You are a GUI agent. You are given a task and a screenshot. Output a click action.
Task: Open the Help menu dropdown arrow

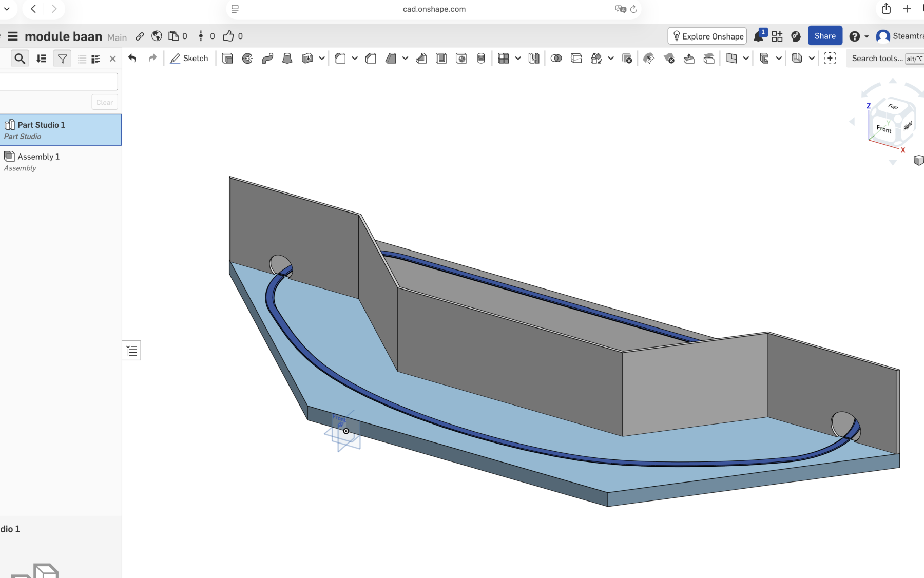point(867,36)
